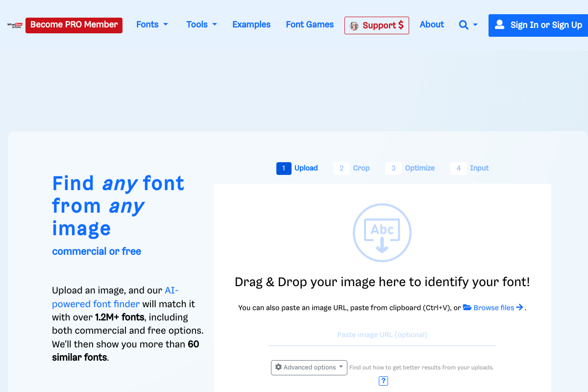Click the step number 3 badge
Viewport: 588px width, 392px height.
click(x=393, y=169)
